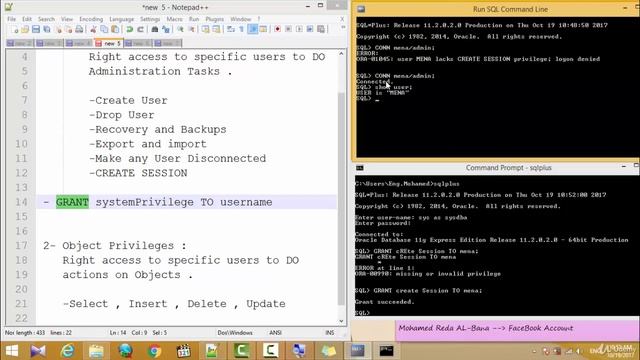
Task: Click '2- Object Privileges :' heading text
Action: click(115, 246)
